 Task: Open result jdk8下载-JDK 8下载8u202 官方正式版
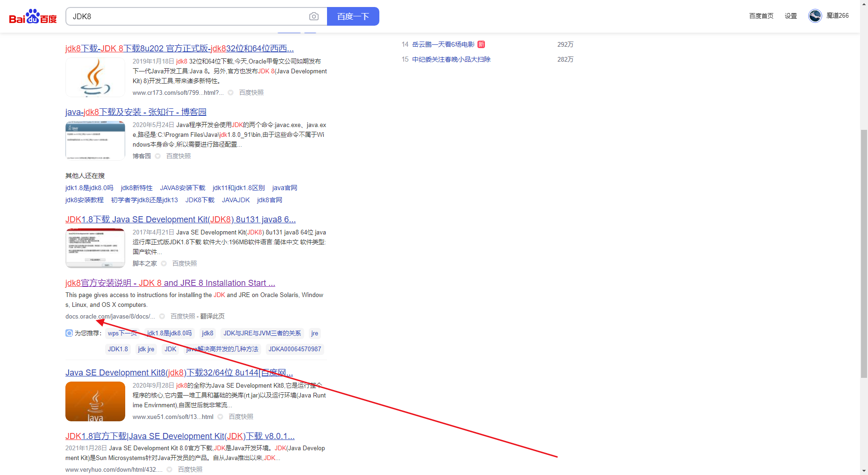[179, 49]
